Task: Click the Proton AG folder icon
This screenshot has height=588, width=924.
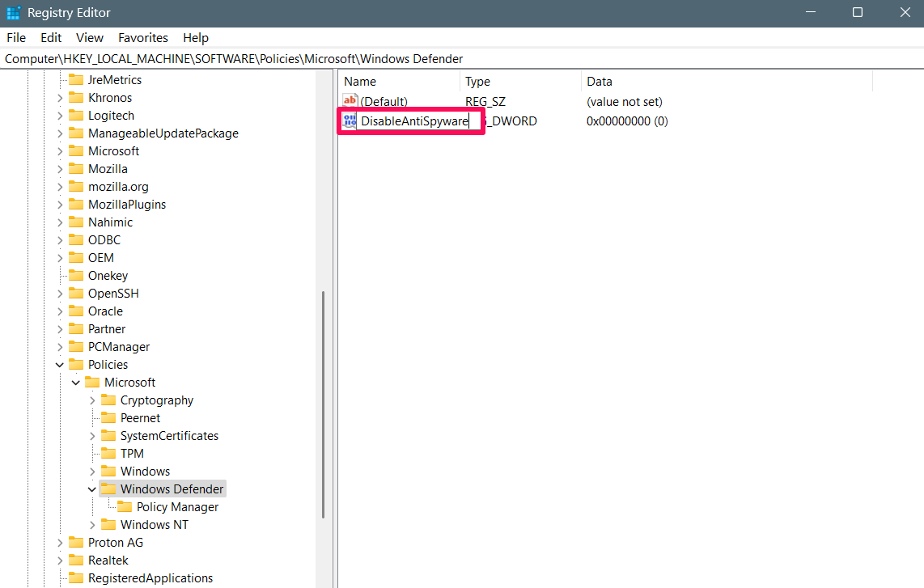Action: click(76, 542)
